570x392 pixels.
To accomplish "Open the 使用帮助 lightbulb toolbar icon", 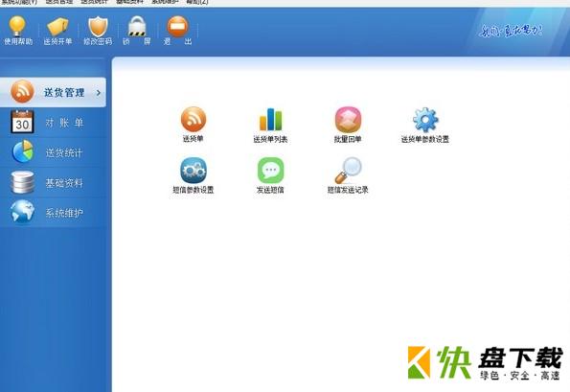I will point(18,31).
